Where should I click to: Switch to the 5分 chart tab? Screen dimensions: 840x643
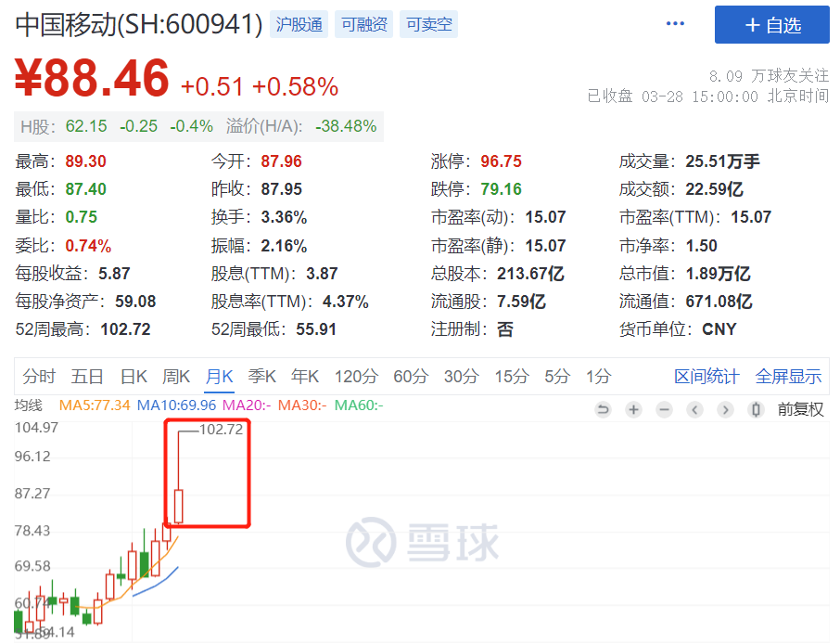point(557,377)
